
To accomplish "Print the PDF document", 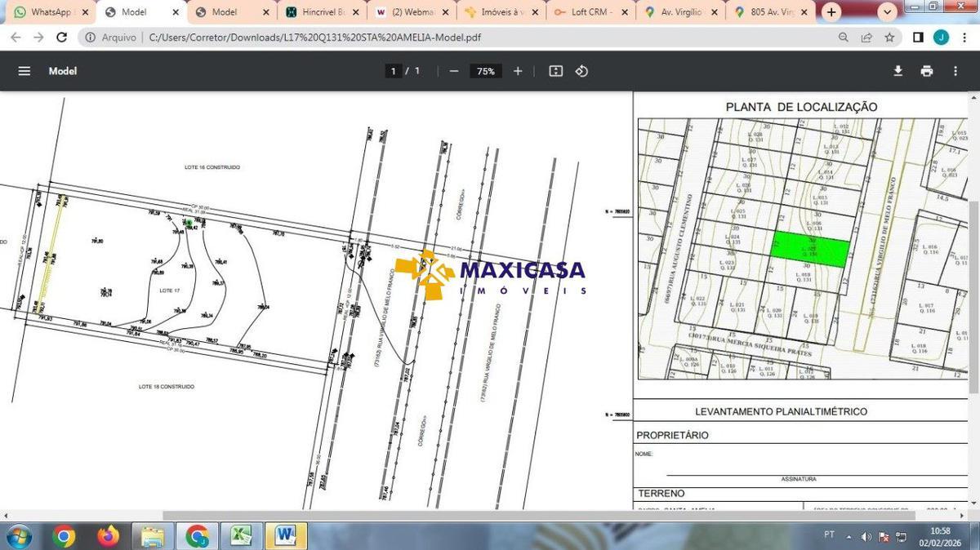I will (x=926, y=71).
